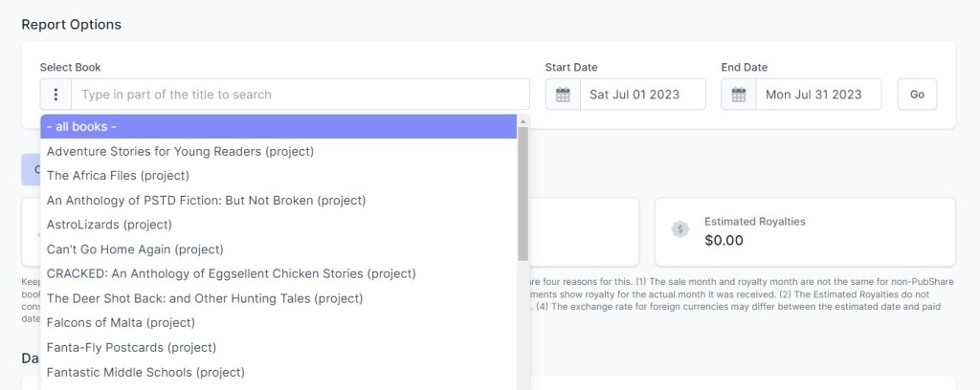Select Falcons of Malta from dropdown
The height and width of the screenshot is (390, 980).
pos(121,323)
